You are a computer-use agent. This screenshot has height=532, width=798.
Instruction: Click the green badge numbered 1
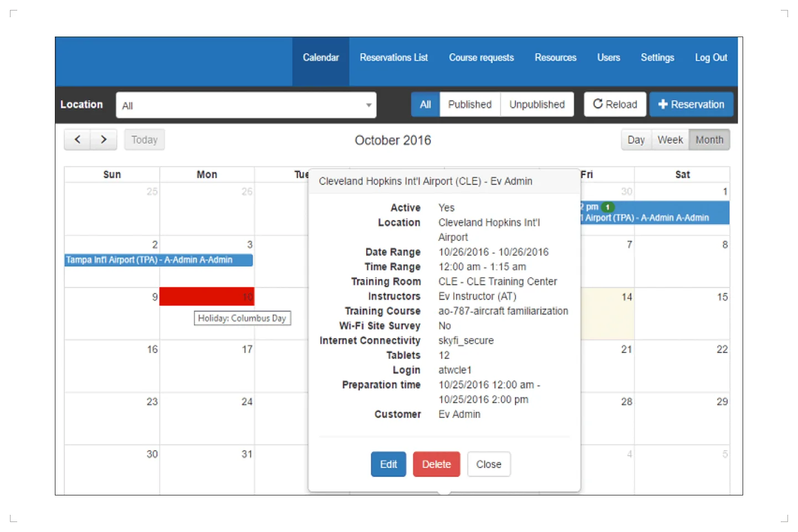pyautogui.click(x=608, y=207)
